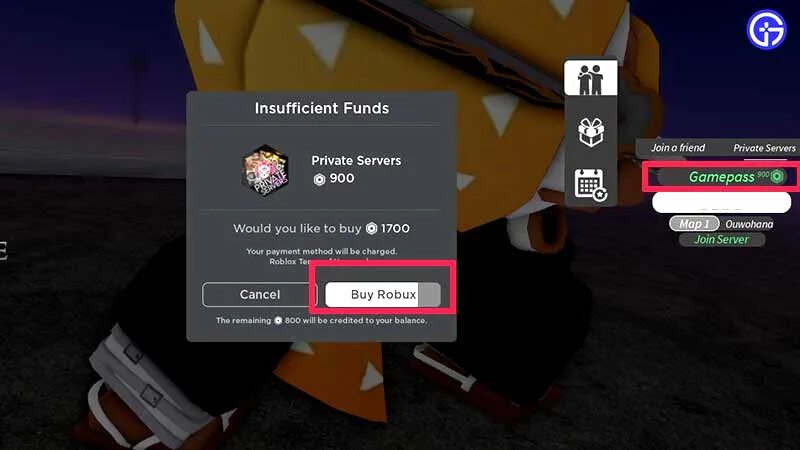Open the friends panel icon
Viewport: 800px width, 450px height.
pyautogui.click(x=590, y=78)
